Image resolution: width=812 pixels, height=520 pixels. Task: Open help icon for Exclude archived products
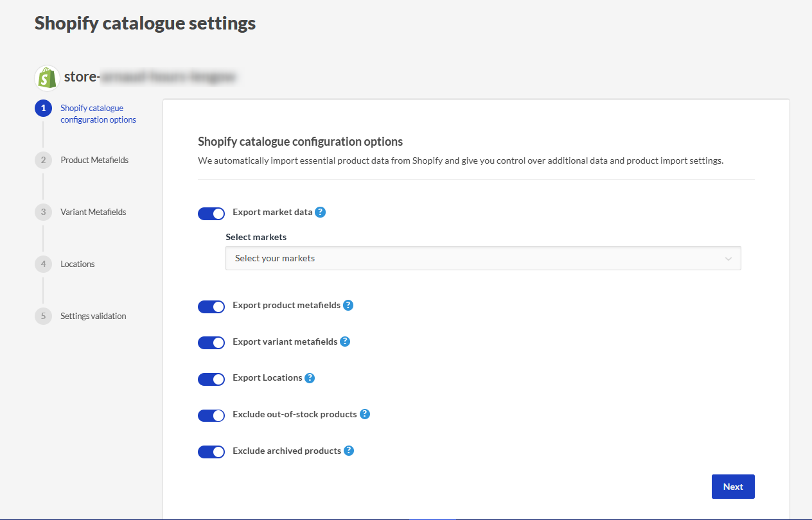(349, 451)
